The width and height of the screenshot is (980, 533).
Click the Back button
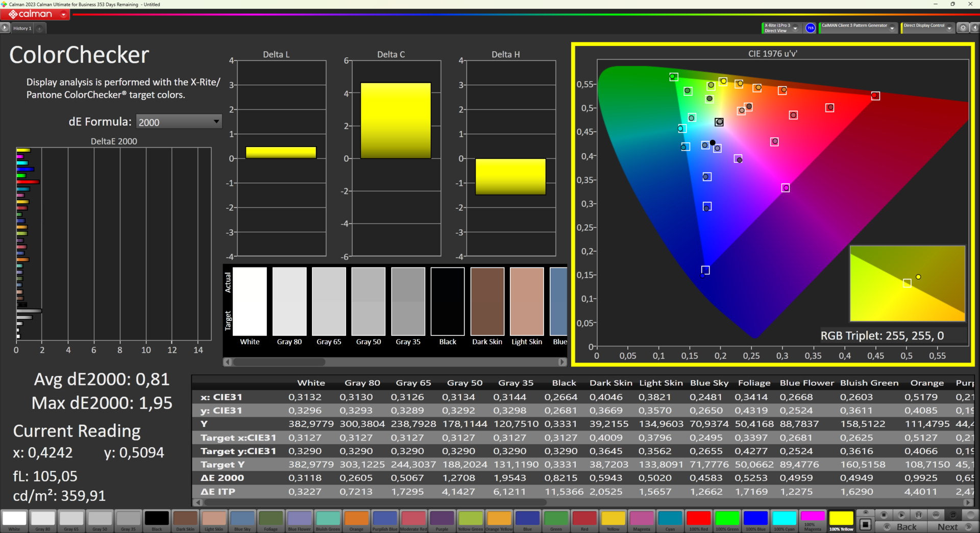(901, 527)
